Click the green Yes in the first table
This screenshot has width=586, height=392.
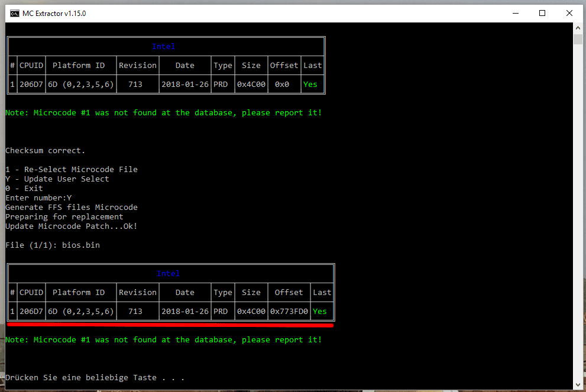click(310, 85)
